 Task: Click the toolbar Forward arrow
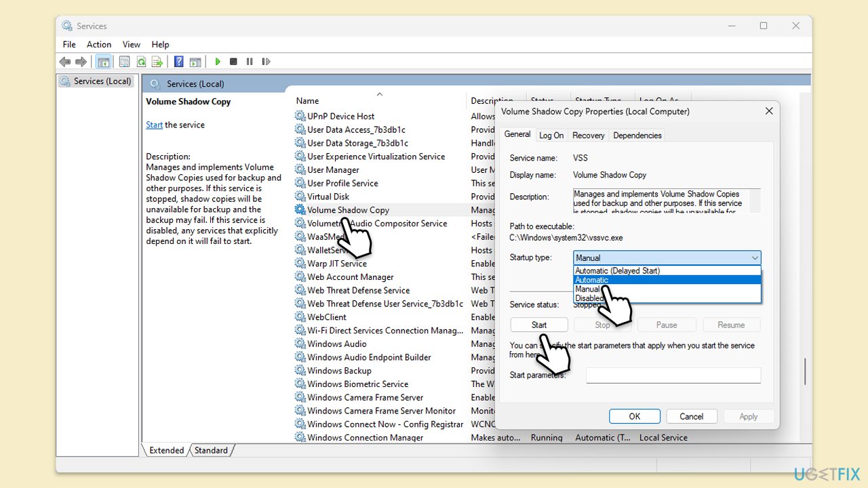pyautogui.click(x=81, y=62)
